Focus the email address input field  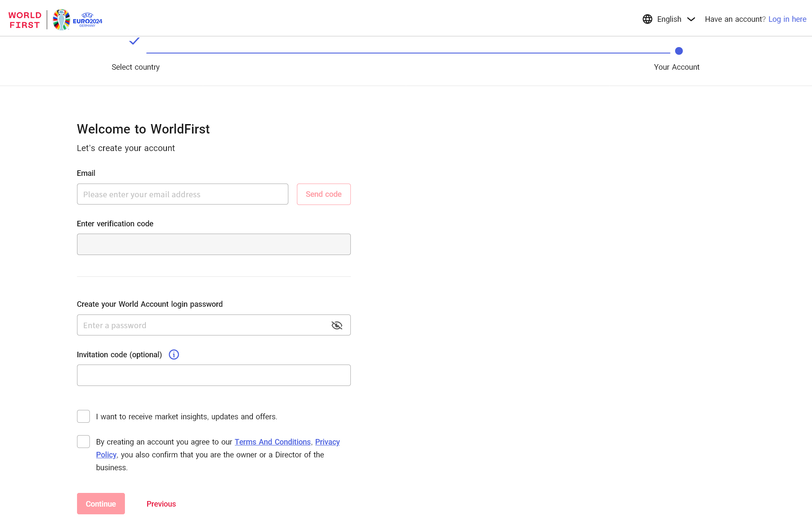183,194
